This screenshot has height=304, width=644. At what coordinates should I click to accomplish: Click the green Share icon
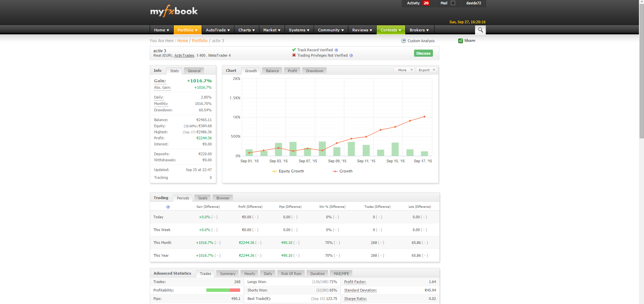point(460,41)
